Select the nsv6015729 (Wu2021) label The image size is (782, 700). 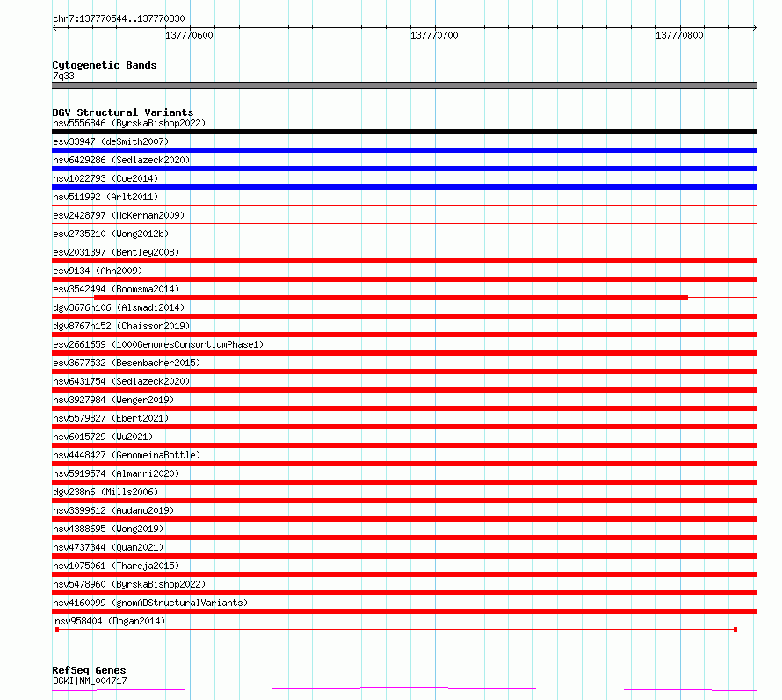click(x=103, y=437)
